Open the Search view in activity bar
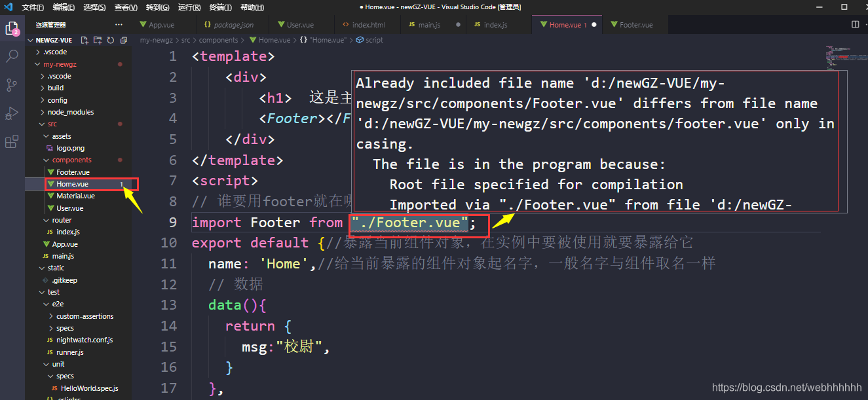 pyautogui.click(x=12, y=56)
